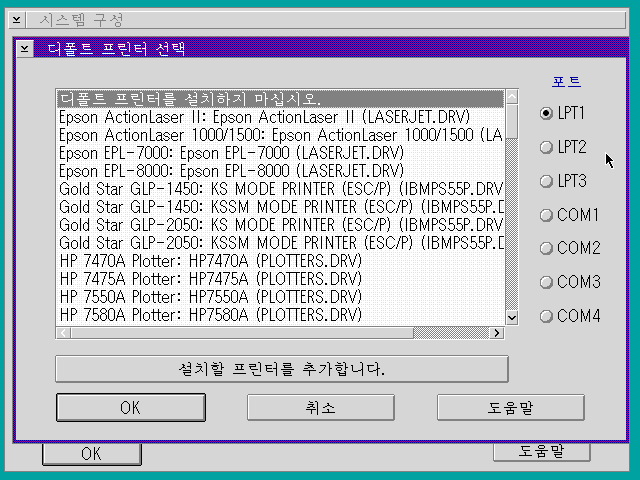This screenshot has width=640, height=480.
Task: Click the horizontal scroll left arrow
Action: click(64, 333)
